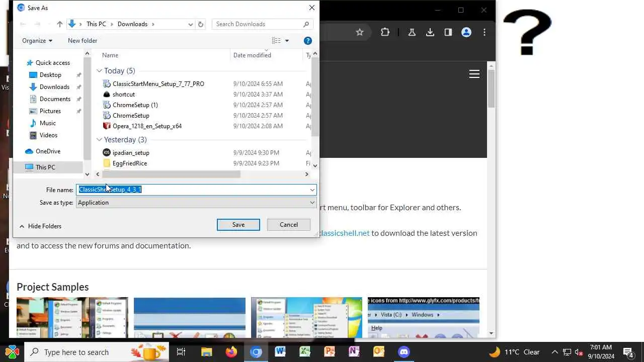Open the Save As help icon
644x362 pixels.
coord(308,41)
